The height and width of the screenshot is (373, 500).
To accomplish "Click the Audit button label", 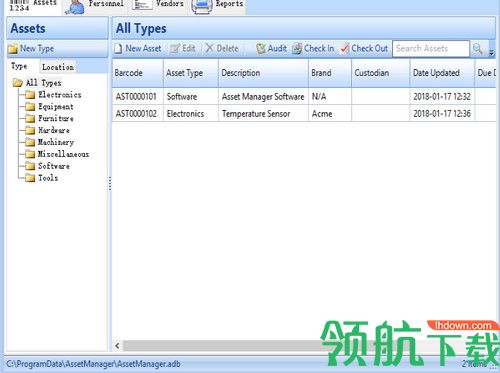I will (x=277, y=49).
